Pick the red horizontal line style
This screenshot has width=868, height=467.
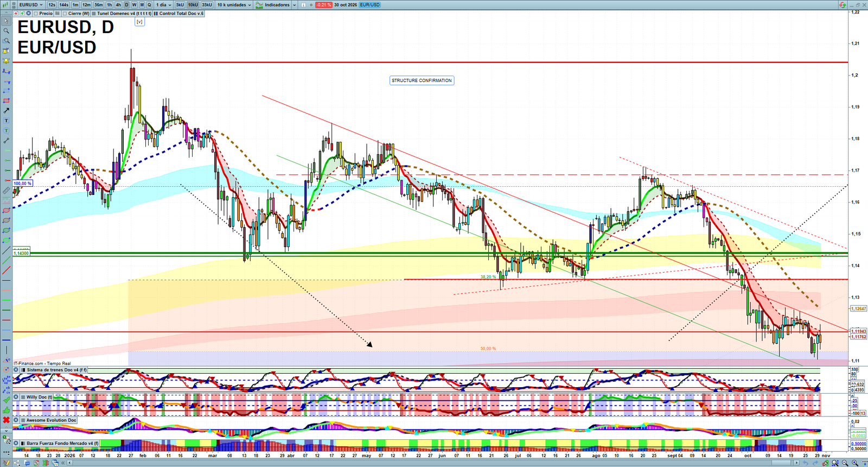coord(7,320)
